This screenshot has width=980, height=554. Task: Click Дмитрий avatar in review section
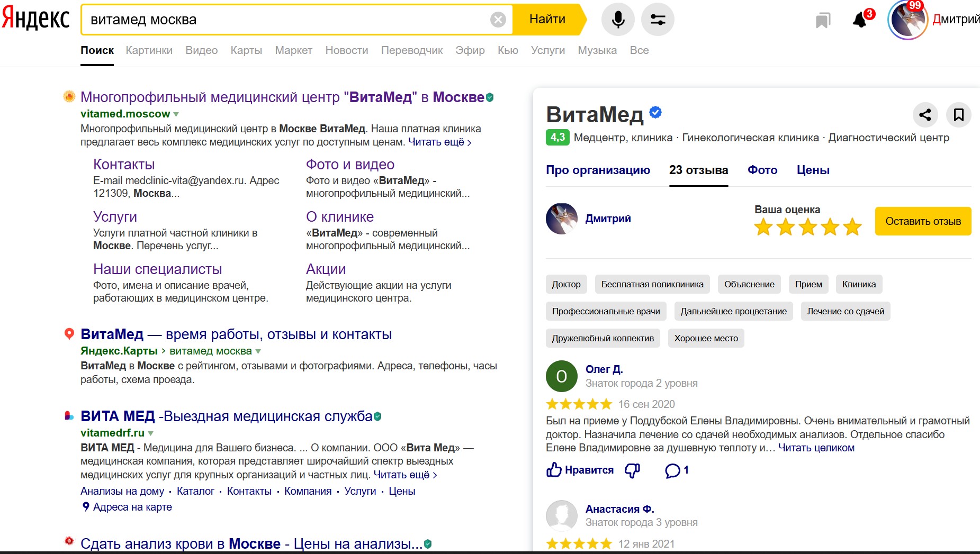click(x=562, y=219)
